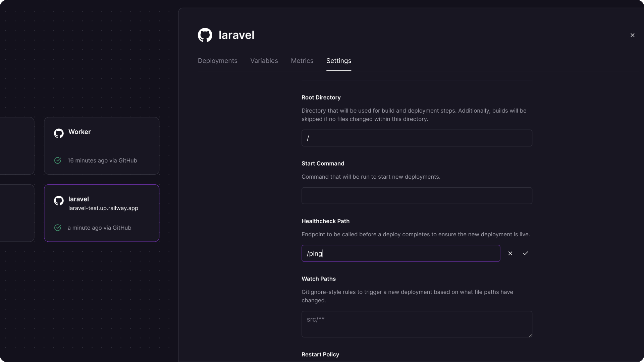Click the success check icon on Worker card
This screenshot has width=644, height=362.
pyautogui.click(x=58, y=161)
